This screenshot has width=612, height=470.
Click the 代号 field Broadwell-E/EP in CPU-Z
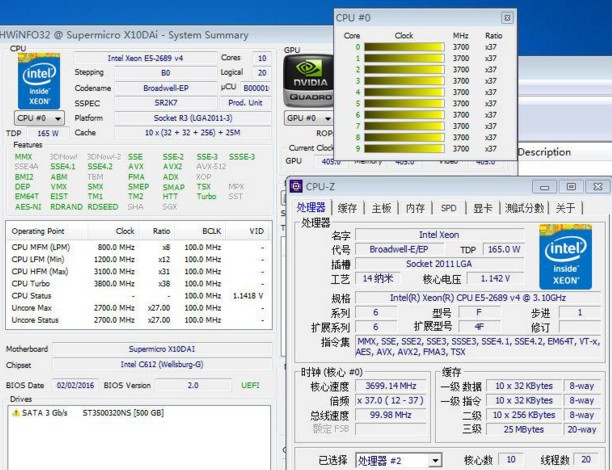click(399, 249)
